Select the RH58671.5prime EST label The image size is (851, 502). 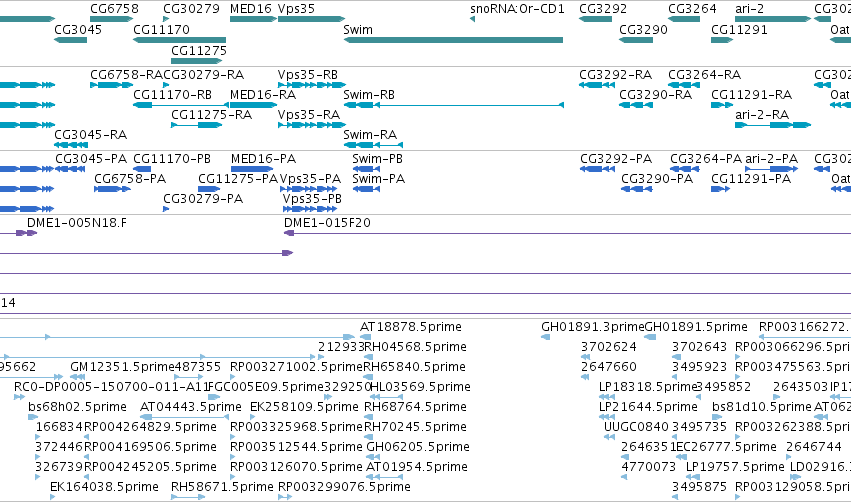[x=222, y=486]
